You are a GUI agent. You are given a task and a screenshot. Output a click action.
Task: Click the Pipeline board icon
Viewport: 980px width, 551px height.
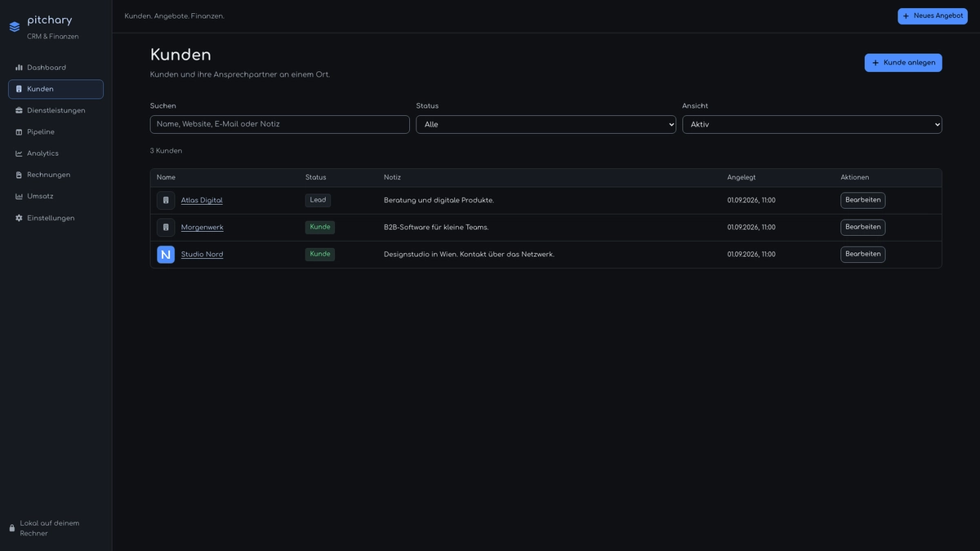19,132
